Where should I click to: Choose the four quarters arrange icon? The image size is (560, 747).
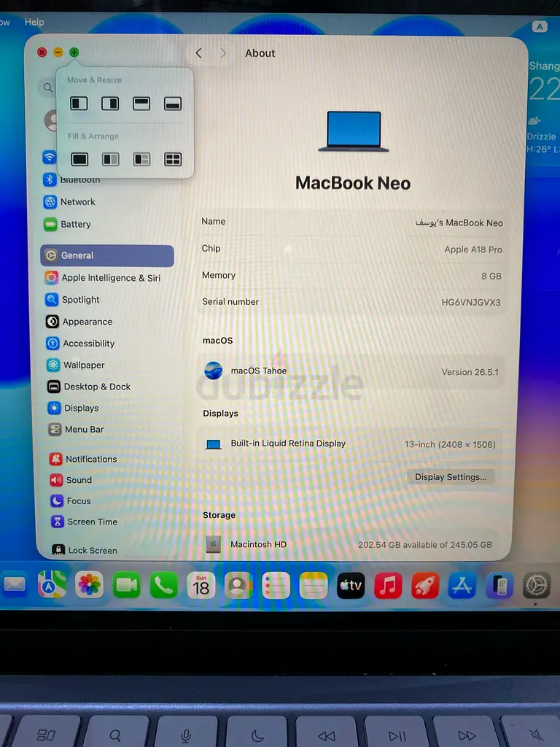click(x=172, y=159)
